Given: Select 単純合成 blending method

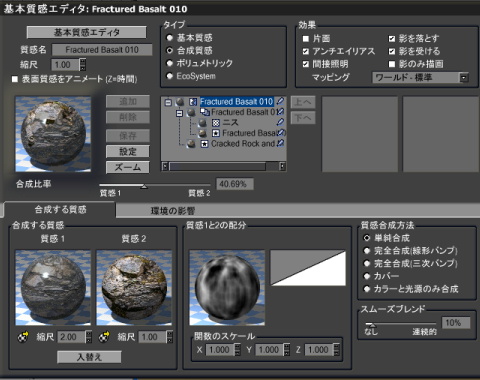Looking at the screenshot, I should point(367,238).
